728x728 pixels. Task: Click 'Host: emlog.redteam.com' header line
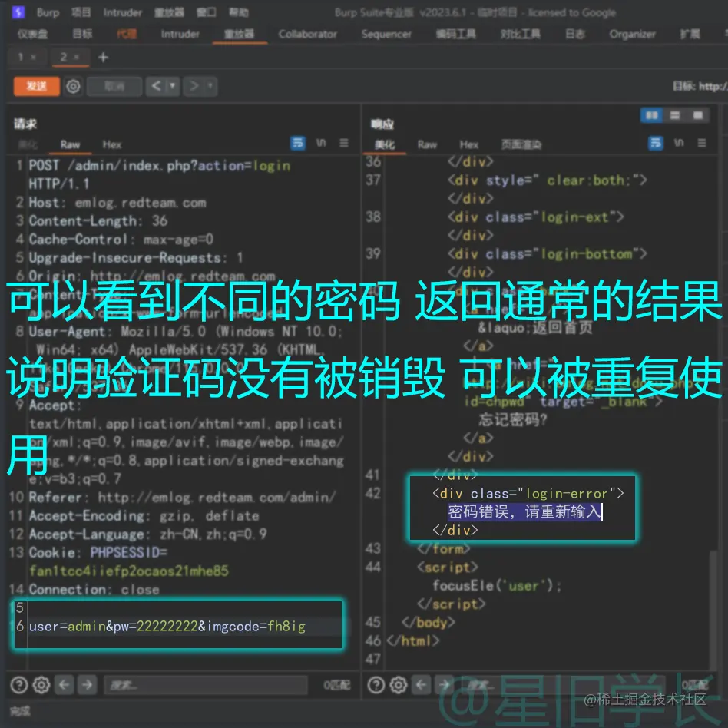(117, 203)
